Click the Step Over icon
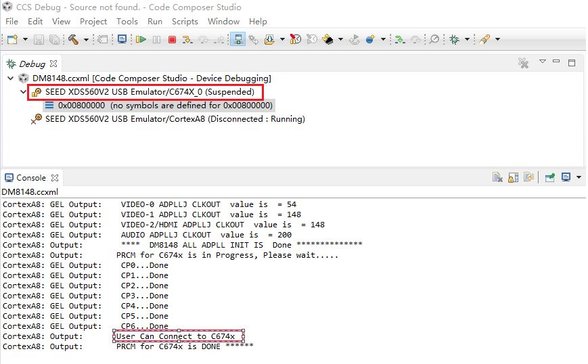Image resolution: width=588 pixels, height=364 pixels. tap(204, 39)
